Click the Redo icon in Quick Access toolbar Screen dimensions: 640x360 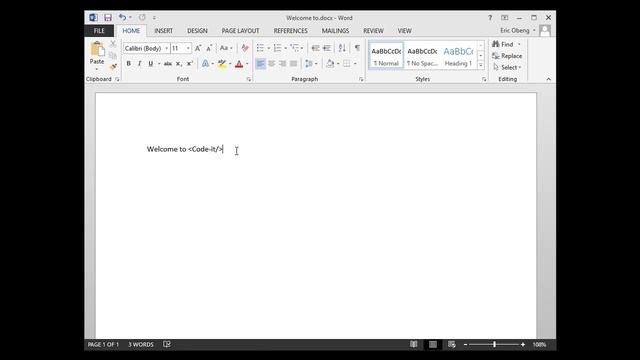tap(142, 17)
